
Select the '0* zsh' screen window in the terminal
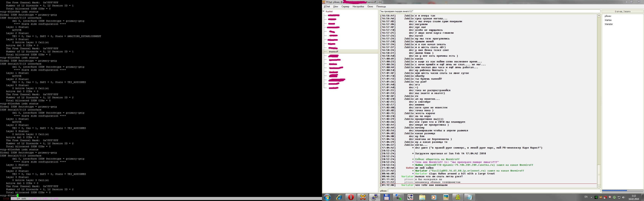[21, 199]
